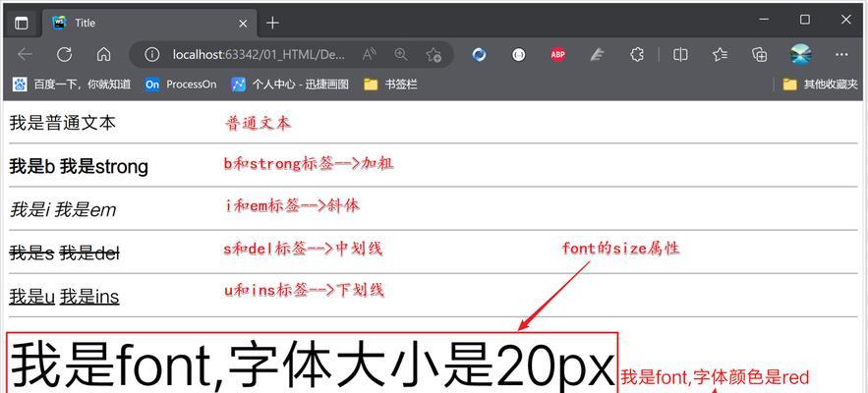Click the bold text 我是strong

pos(104,166)
